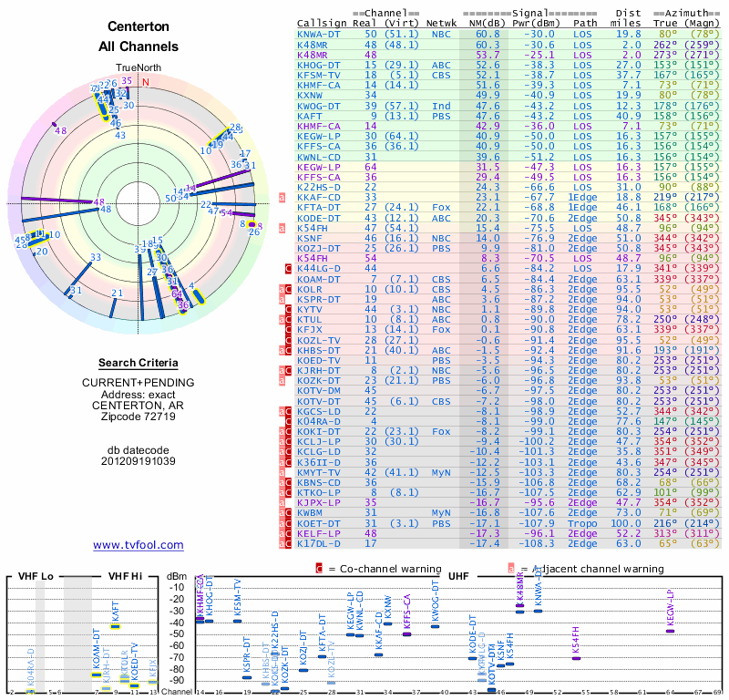Select KHBS-DT callsign in the table
Screen dimensions: 729x700
[319, 350]
